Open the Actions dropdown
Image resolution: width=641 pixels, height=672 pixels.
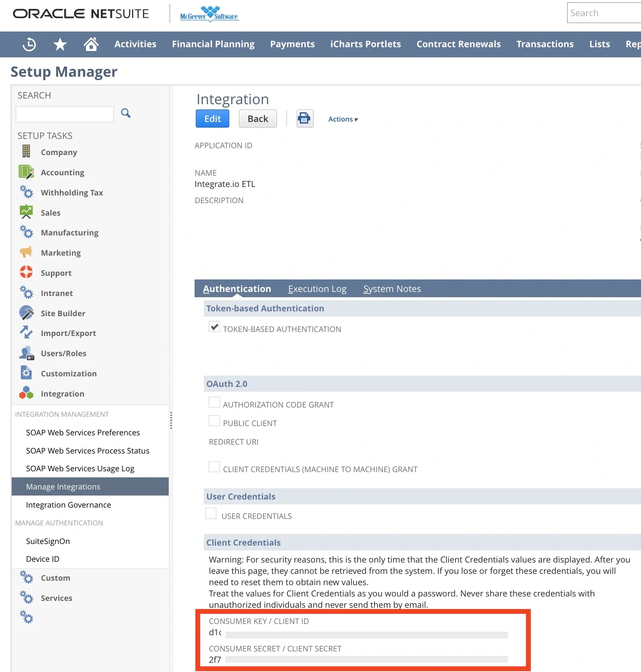pyautogui.click(x=343, y=119)
